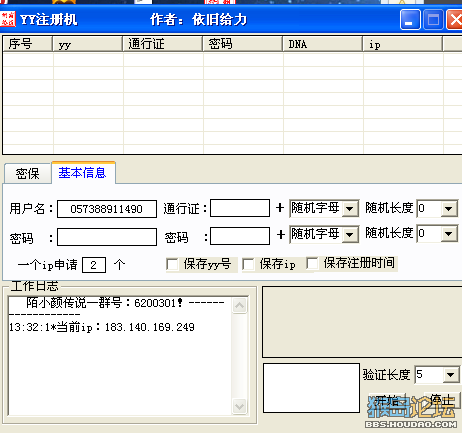462x433 pixels.
Task: Click the captcha image panel above 验证长度
Action: coord(362,322)
